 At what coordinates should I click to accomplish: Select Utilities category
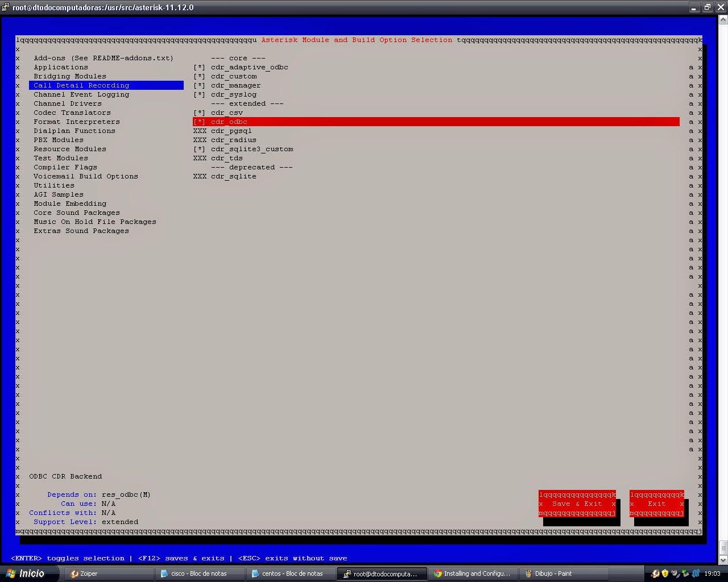click(54, 185)
